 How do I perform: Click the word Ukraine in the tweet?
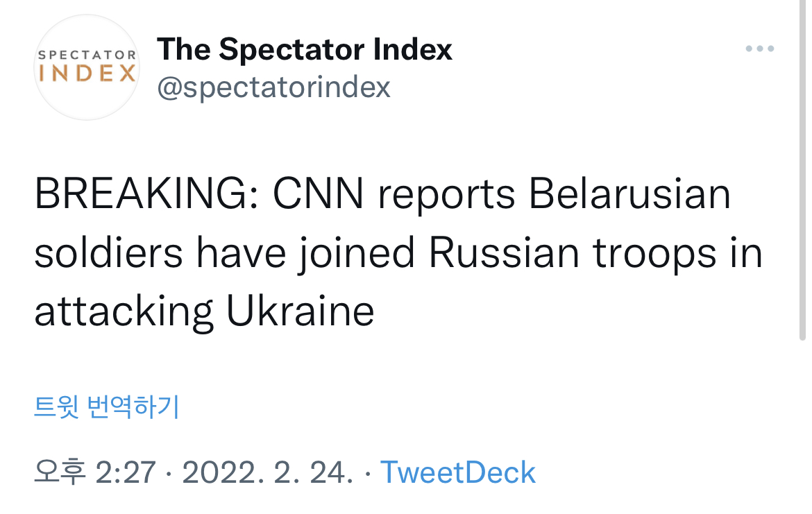(301, 312)
